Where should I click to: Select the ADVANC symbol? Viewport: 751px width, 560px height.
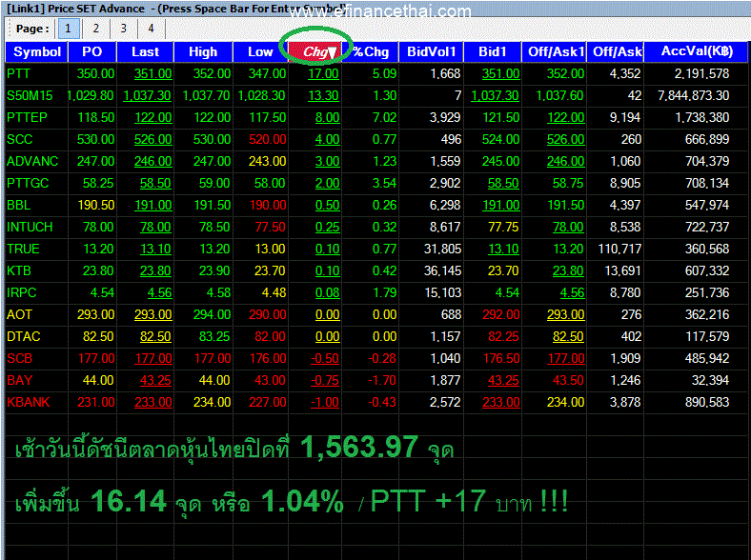click(32, 161)
